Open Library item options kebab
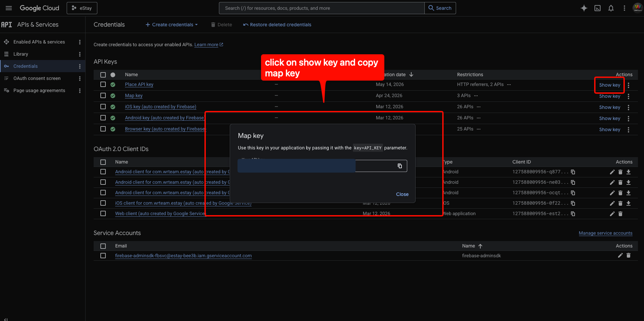 pyautogui.click(x=80, y=54)
